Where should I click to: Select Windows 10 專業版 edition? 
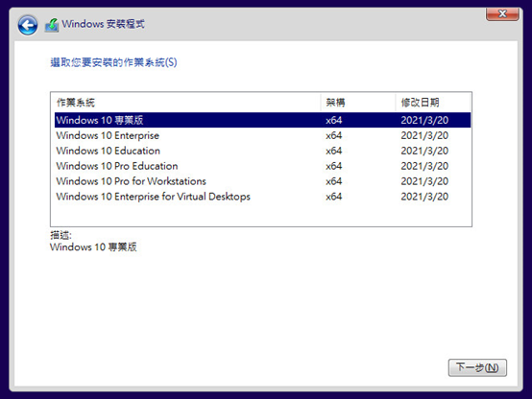(x=262, y=120)
